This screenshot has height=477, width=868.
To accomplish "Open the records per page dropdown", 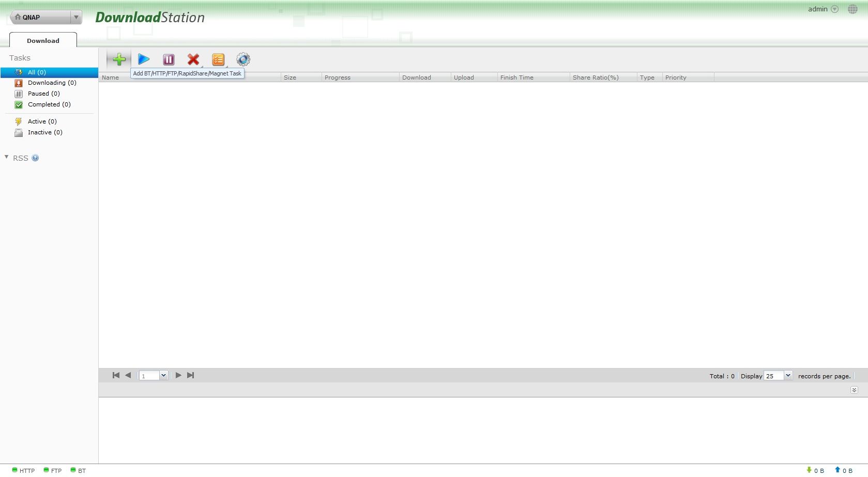I will [x=788, y=376].
